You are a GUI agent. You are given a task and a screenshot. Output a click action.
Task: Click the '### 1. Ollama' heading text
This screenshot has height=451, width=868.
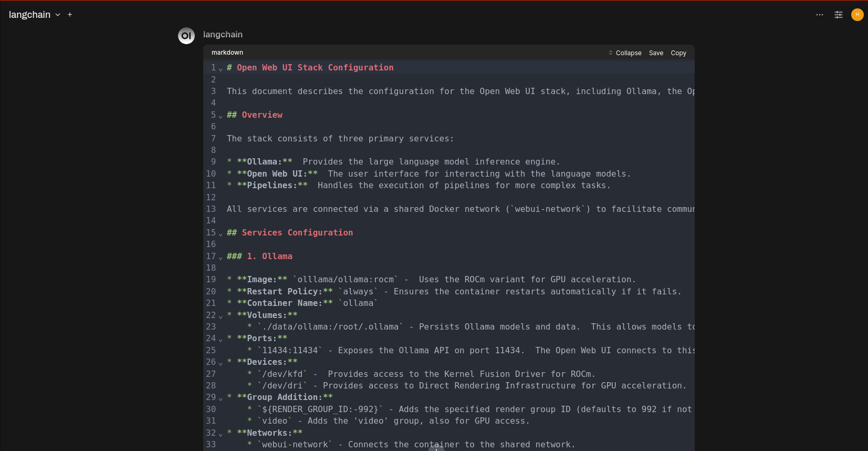click(259, 256)
